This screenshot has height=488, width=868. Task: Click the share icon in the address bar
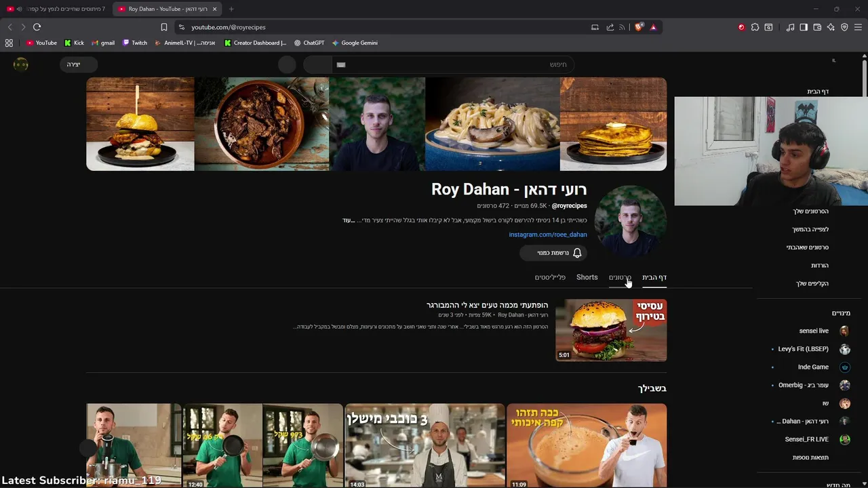click(x=610, y=27)
